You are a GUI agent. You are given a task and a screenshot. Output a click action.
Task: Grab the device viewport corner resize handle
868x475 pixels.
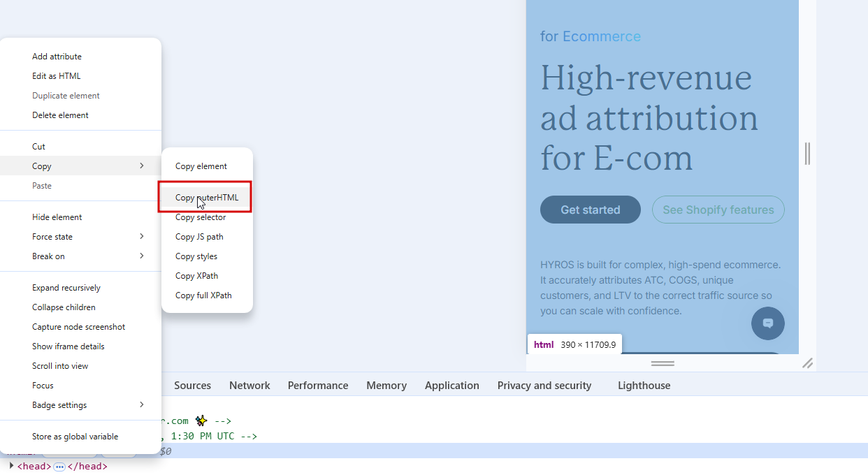[x=807, y=363]
